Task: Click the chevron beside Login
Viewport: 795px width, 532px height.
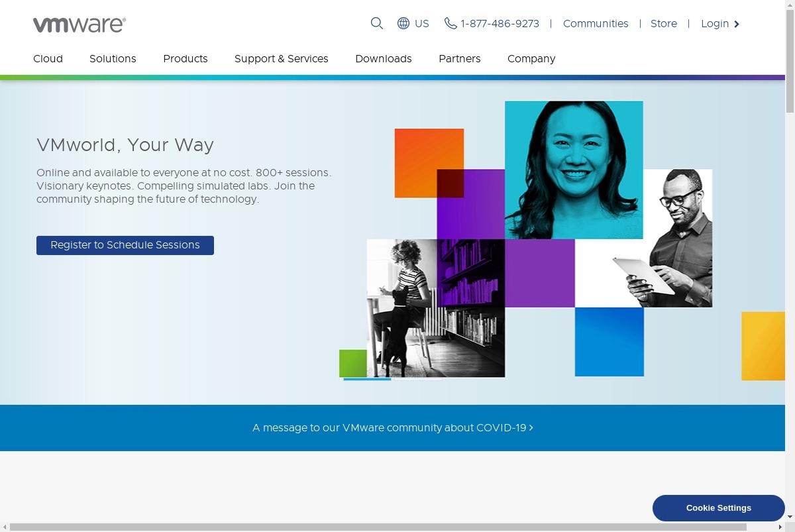Action: [736, 24]
